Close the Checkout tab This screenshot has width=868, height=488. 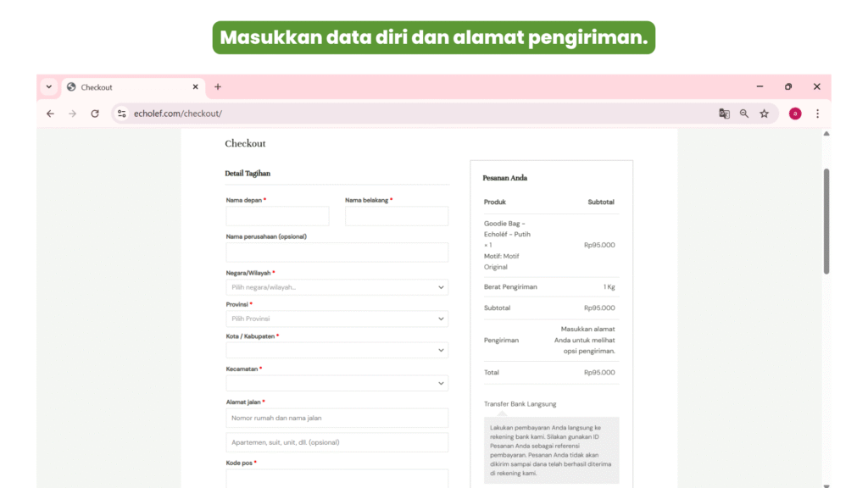196,86
